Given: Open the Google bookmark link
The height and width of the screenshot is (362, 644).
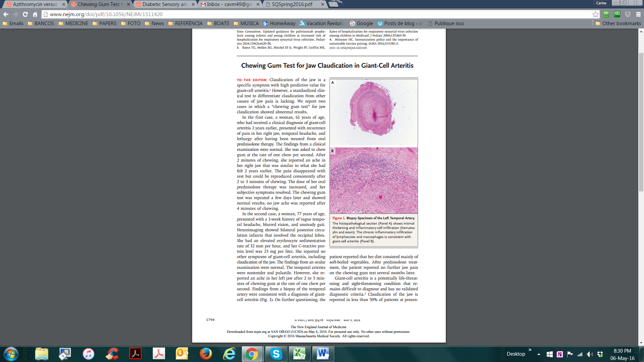Looking at the screenshot, I should tap(361, 23).
